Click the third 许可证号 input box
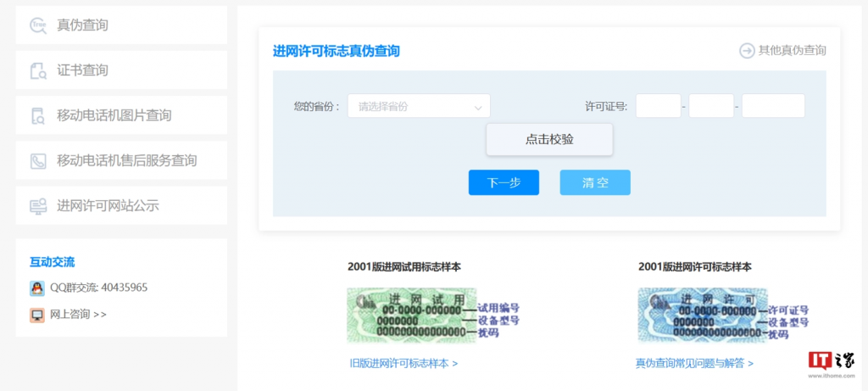The image size is (868, 391). pos(773,106)
